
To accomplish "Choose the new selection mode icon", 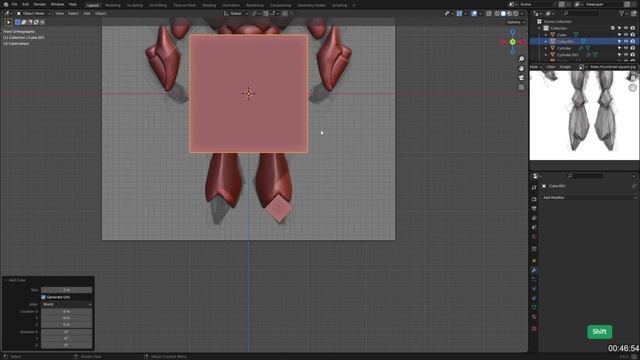I will (x=18, y=22).
